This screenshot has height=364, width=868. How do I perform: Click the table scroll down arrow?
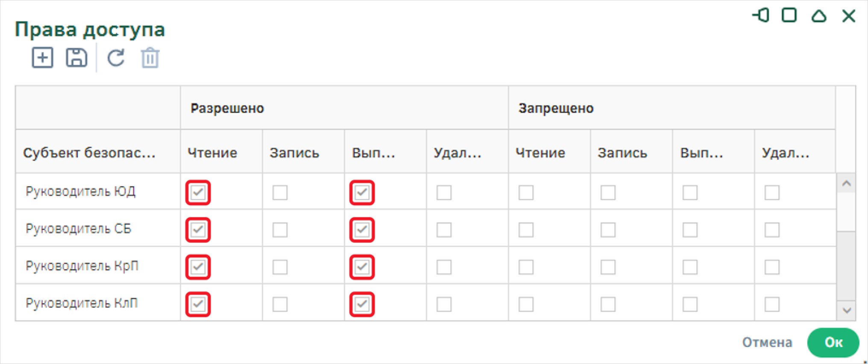click(x=846, y=311)
